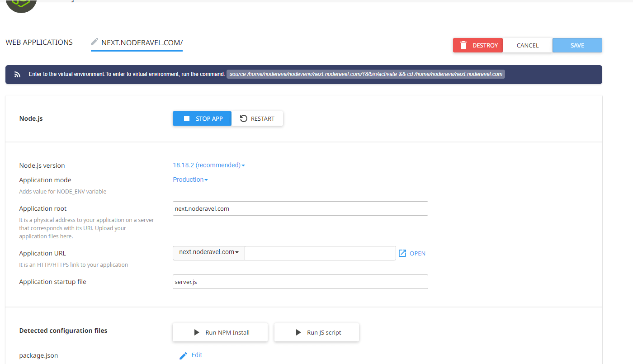Screen dimensions: 633x364
Task: Go to WEB APPLICATIONS tab
Action: pos(39,42)
